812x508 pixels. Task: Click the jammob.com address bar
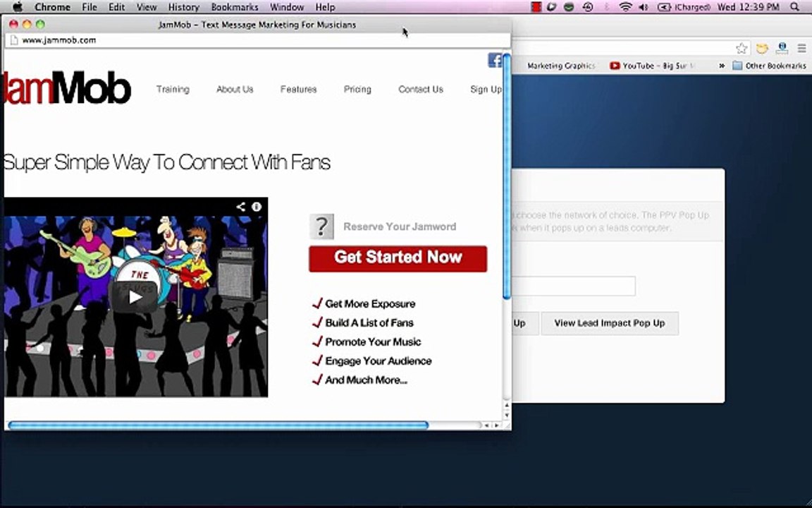point(257,40)
